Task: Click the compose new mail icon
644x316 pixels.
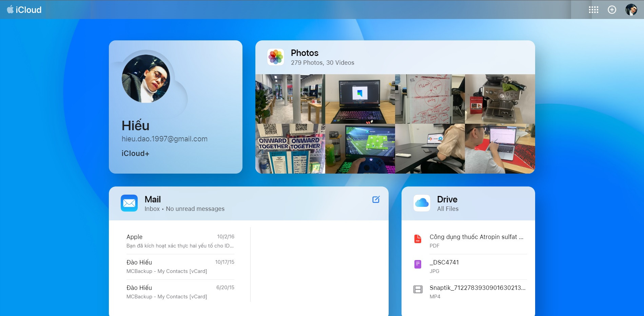Action: click(x=376, y=199)
